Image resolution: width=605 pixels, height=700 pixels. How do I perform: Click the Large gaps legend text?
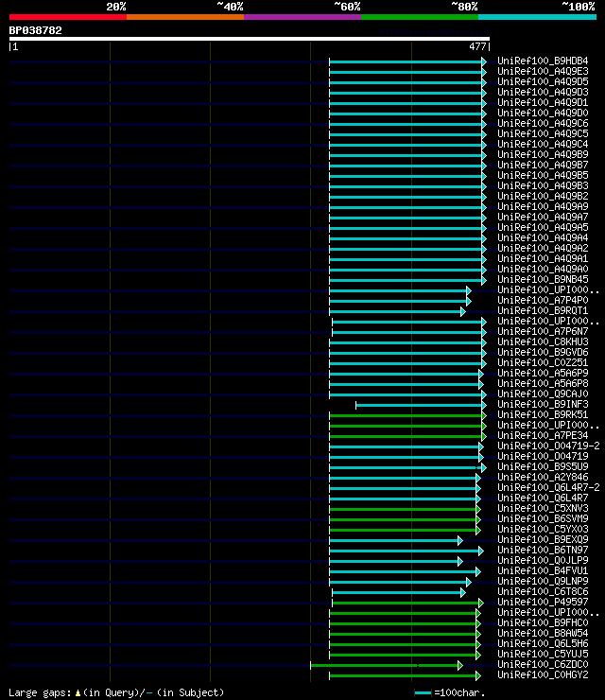(x=116, y=692)
